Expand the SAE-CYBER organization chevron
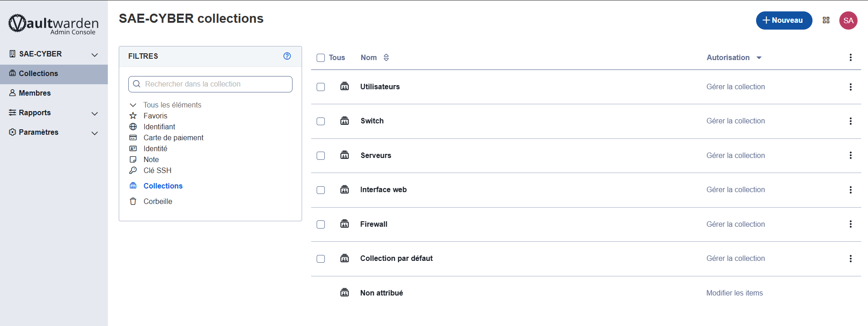The width and height of the screenshot is (868, 326). (x=95, y=55)
